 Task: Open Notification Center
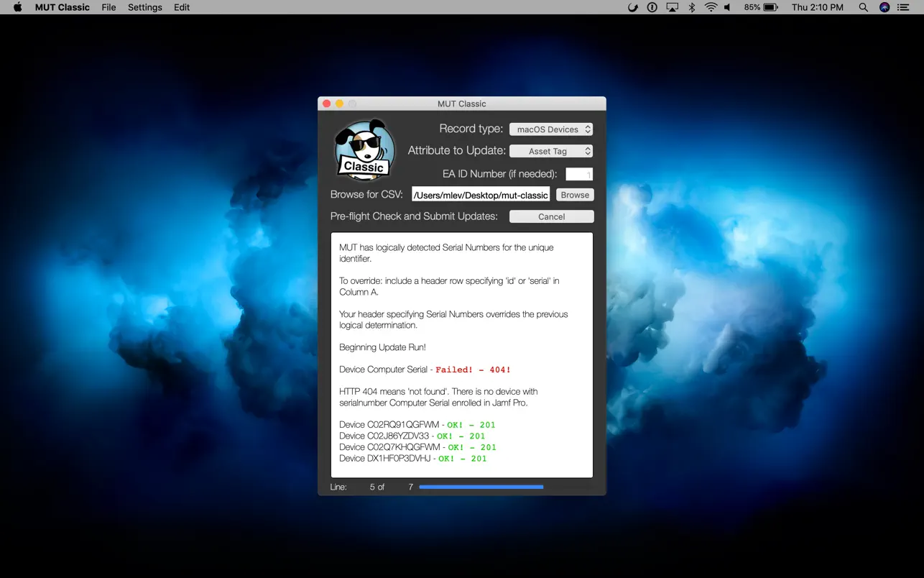pos(902,7)
